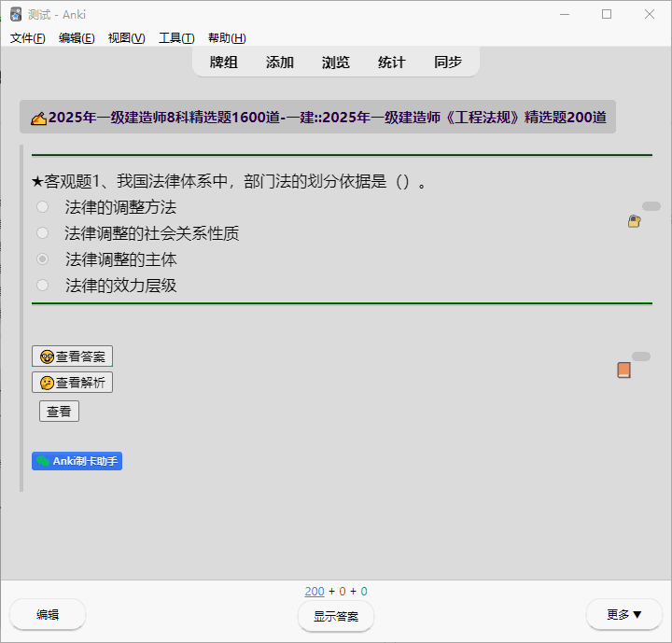672x643 pixels.
Task: Click the blue Anki制卡助手 badge
Action: (77, 461)
